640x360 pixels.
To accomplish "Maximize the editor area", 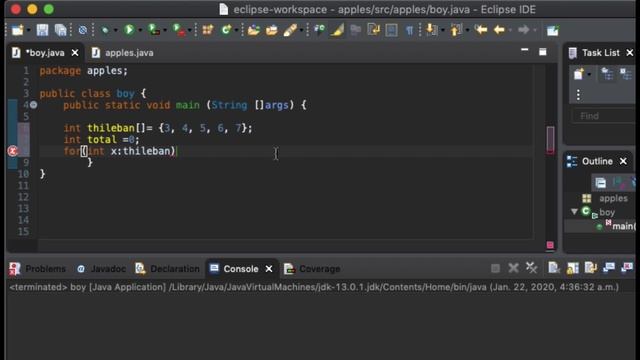I will (x=542, y=52).
